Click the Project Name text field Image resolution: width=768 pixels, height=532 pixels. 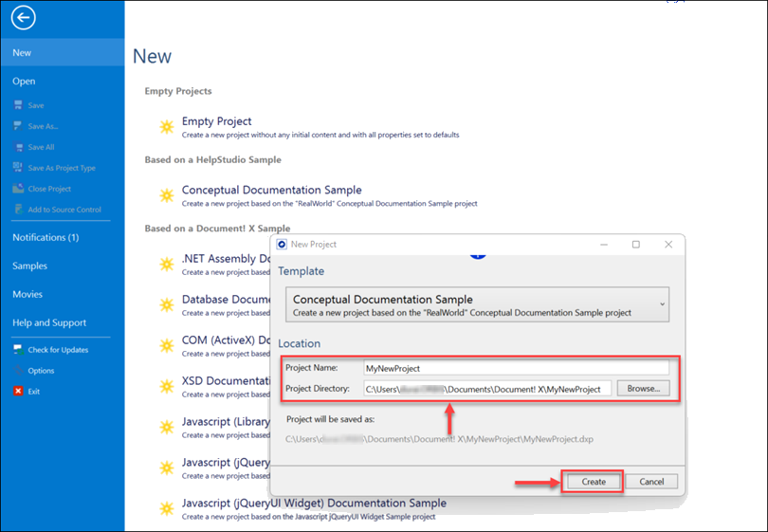pyautogui.click(x=516, y=368)
